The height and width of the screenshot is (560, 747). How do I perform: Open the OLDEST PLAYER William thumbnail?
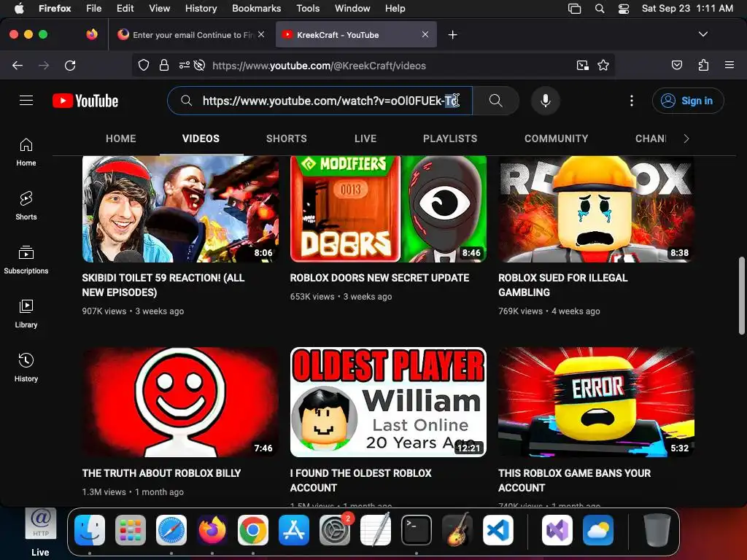[x=388, y=402]
